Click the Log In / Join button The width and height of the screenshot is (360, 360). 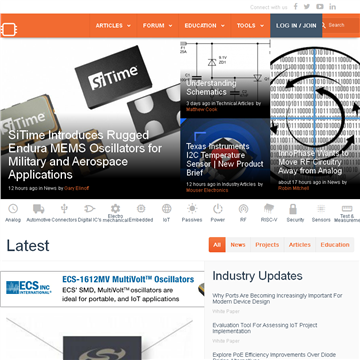pos(296,26)
